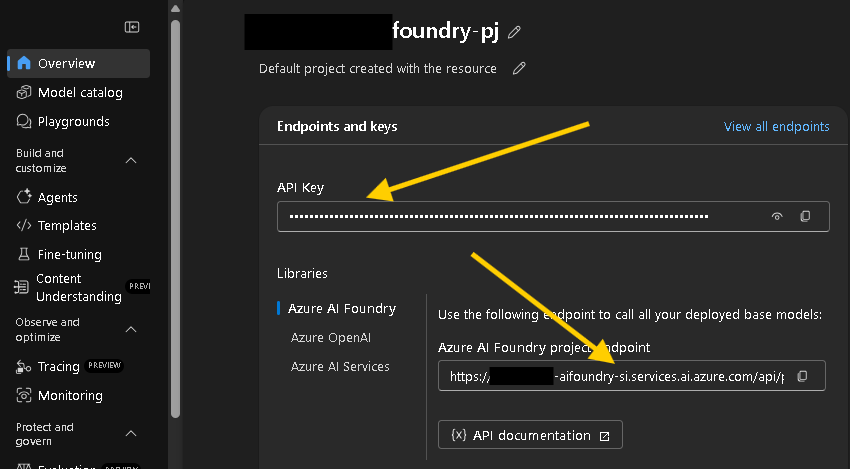Collapse the sidebar with the panel icon
The width and height of the screenshot is (850, 469).
(x=132, y=27)
